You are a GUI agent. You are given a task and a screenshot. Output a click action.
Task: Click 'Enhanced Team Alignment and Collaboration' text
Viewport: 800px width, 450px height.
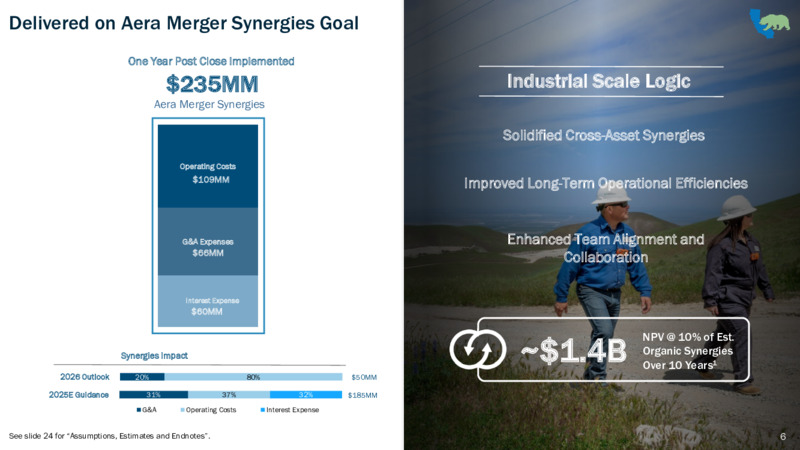606,248
